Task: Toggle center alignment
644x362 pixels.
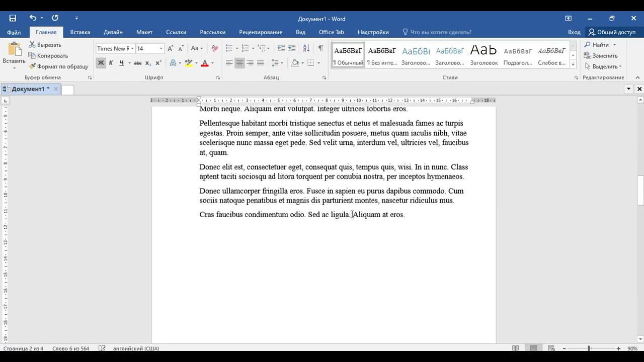Action: 239,63
